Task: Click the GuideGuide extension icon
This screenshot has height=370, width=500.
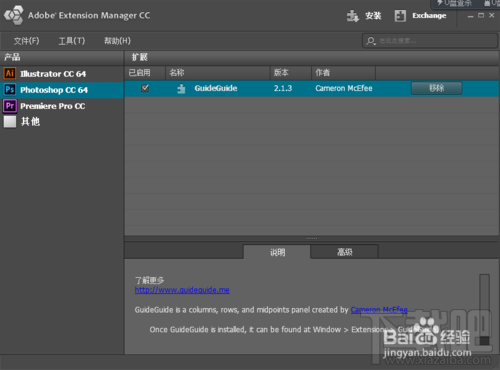Action: pyautogui.click(x=181, y=89)
